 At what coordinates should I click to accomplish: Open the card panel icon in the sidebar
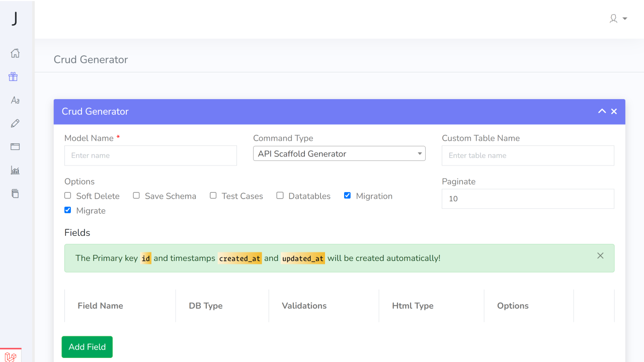[x=15, y=146]
